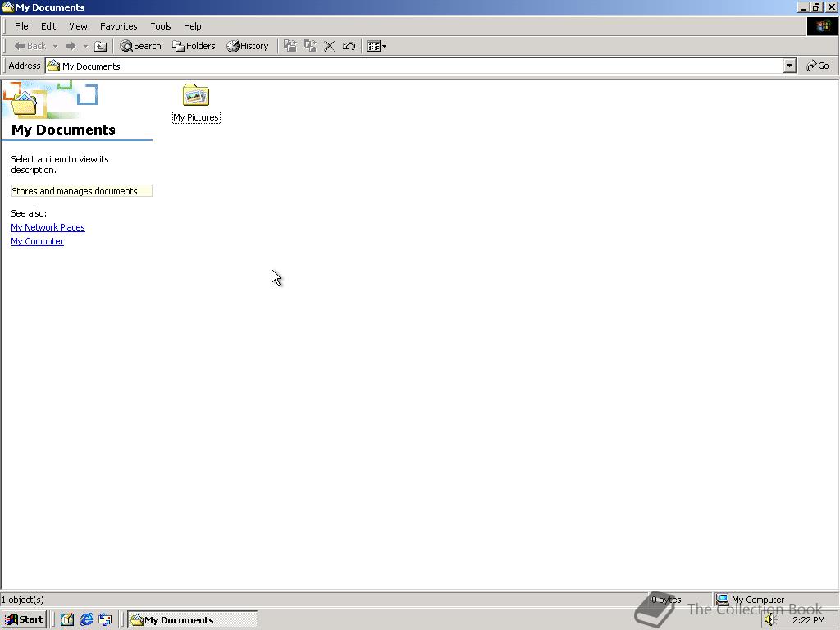Open the Edit menu
This screenshot has width=840, height=630.
click(48, 26)
